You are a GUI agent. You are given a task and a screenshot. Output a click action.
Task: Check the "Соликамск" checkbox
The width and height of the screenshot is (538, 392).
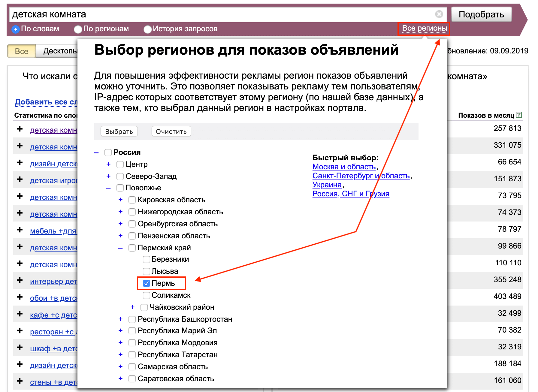click(x=146, y=295)
